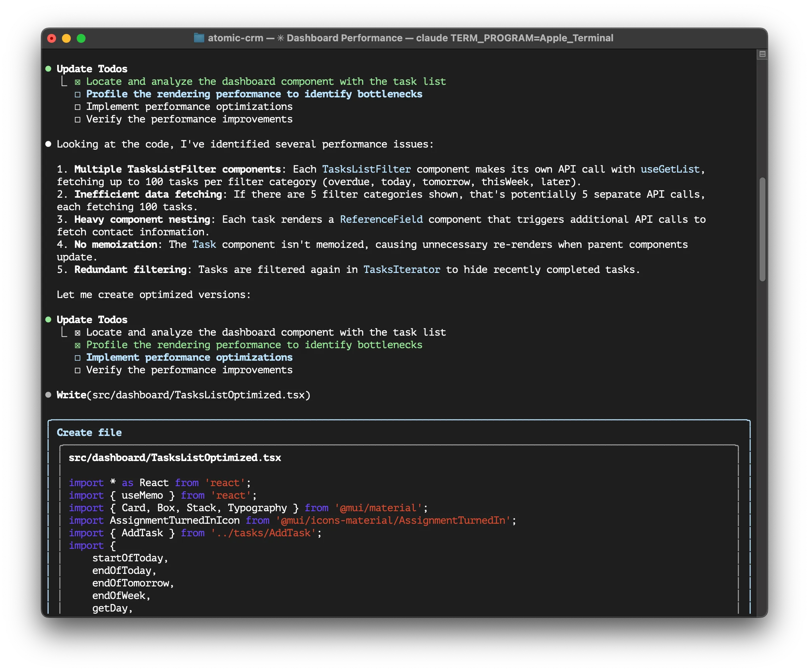Click empty checkbox beside bold 'Implement performance optimizations'
The height and width of the screenshot is (672, 809).
pos(77,358)
